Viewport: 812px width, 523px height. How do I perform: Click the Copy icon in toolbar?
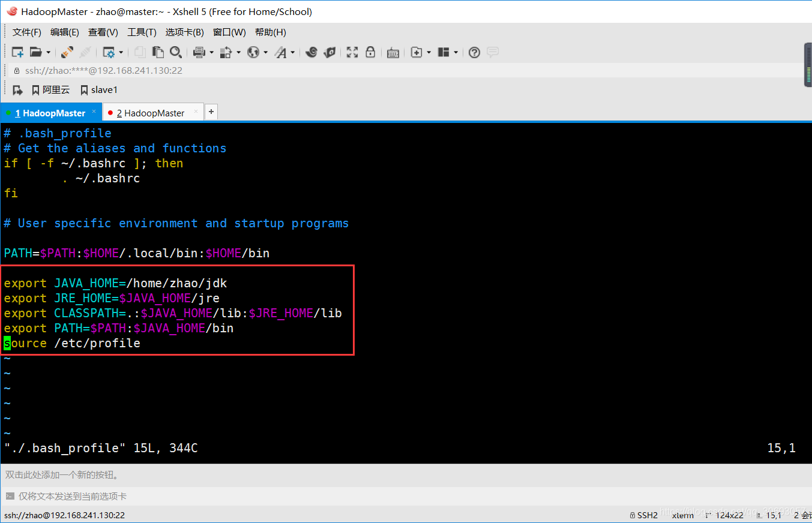[140, 52]
